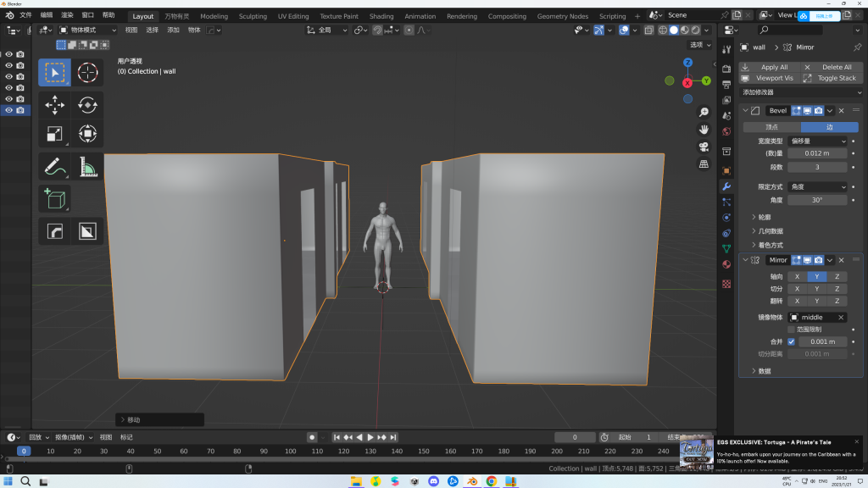868x488 pixels.
Task: Click the pan hand viewport icon
Action: pyautogui.click(x=704, y=130)
